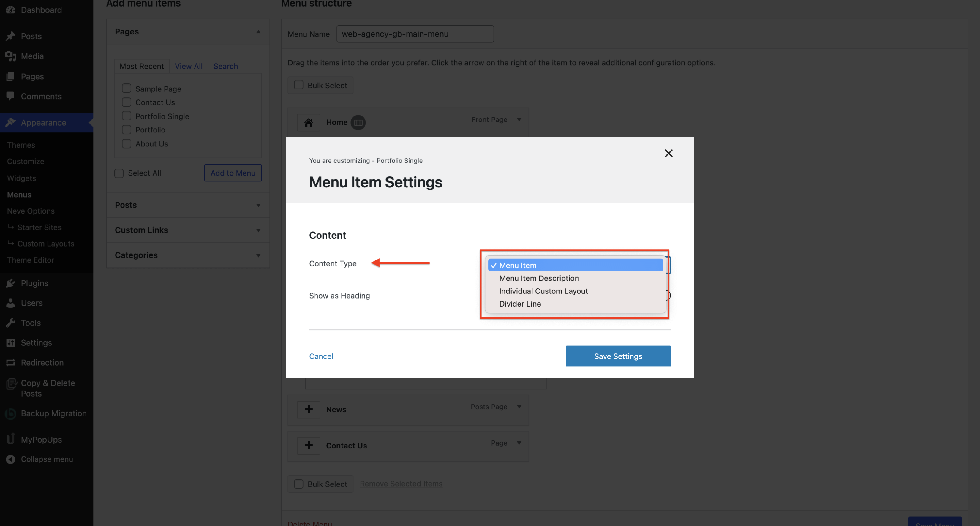This screenshot has width=980, height=526.
Task: Choose Divider Line from Content Type list
Action: [x=520, y=304]
